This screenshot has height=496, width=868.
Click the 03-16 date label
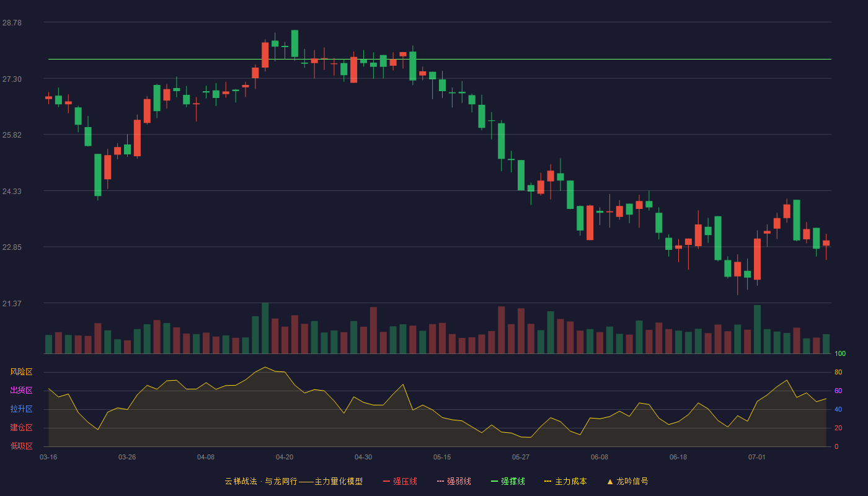point(48,457)
